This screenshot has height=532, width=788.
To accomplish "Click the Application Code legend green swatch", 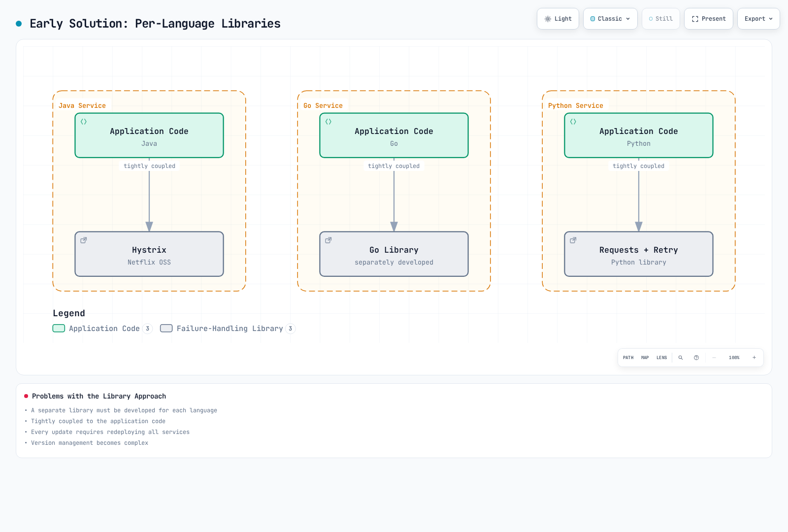I will [x=59, y=329].
